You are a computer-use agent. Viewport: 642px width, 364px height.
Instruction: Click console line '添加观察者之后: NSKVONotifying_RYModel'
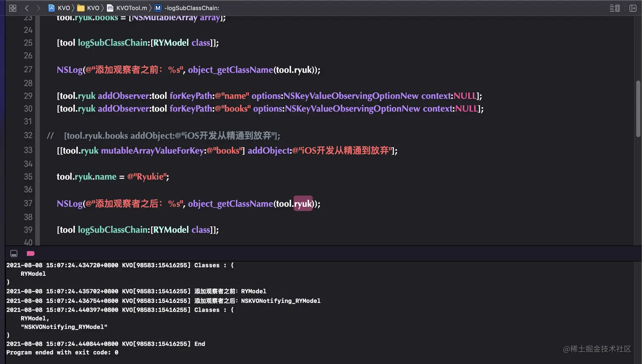point(163,301)
